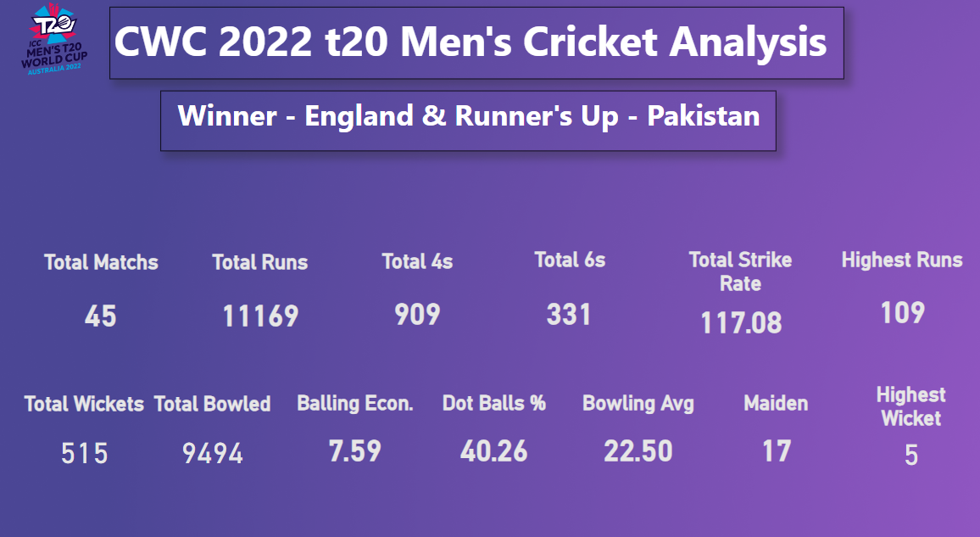Select the Highest Runs value 109
980x537 pixels.
pyautogui.click(x=902, y=313)
